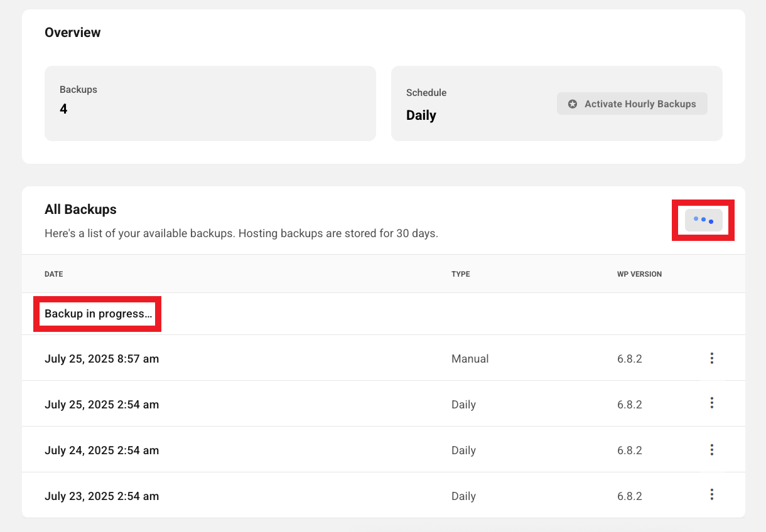Select the July 24, 2025 2:54 am backup
Image resolution: width=766 pixels, height=532 pixels.
coord(102,450)
